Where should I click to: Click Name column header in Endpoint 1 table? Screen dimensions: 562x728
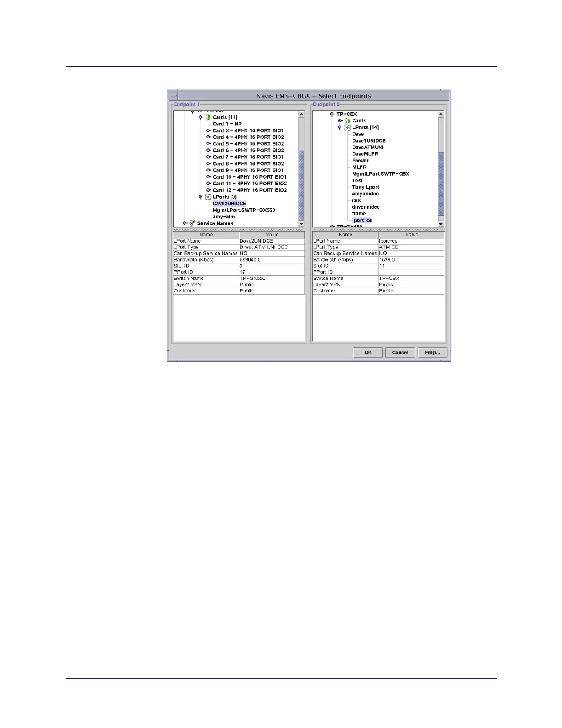point(206,234)
